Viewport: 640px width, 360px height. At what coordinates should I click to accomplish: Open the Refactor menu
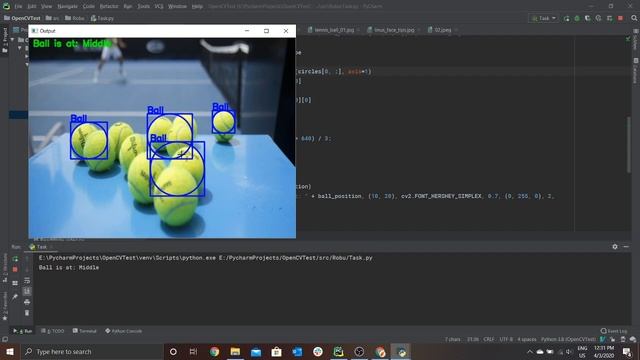109,7
